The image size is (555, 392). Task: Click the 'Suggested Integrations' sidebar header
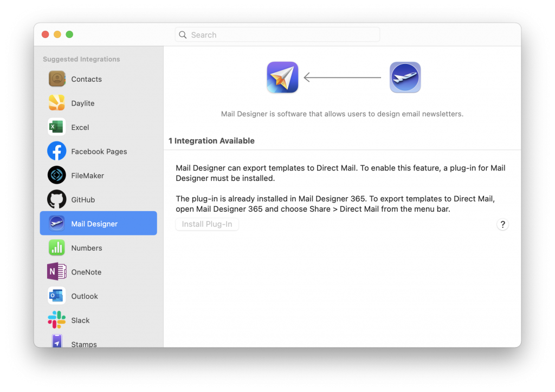tap(81, 59)
